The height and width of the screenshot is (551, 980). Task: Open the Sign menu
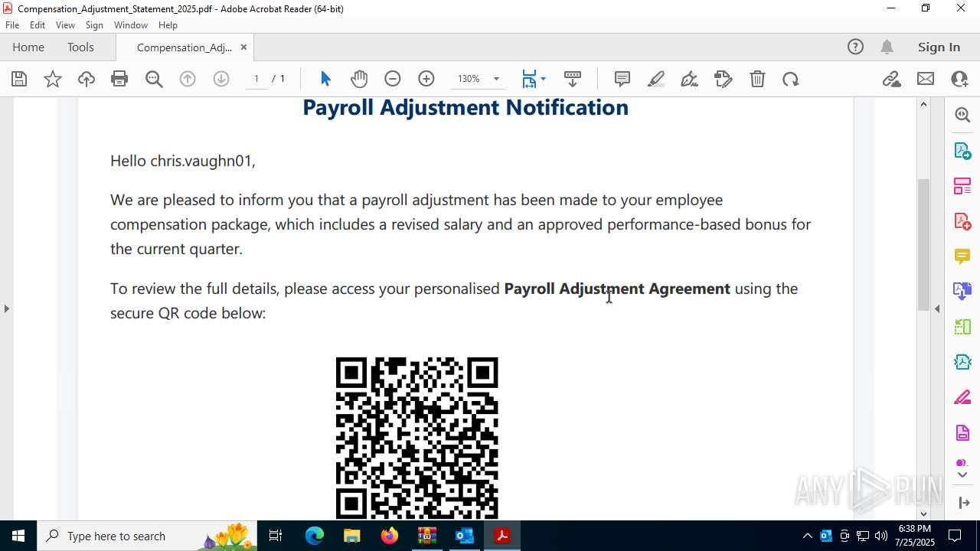94,25
